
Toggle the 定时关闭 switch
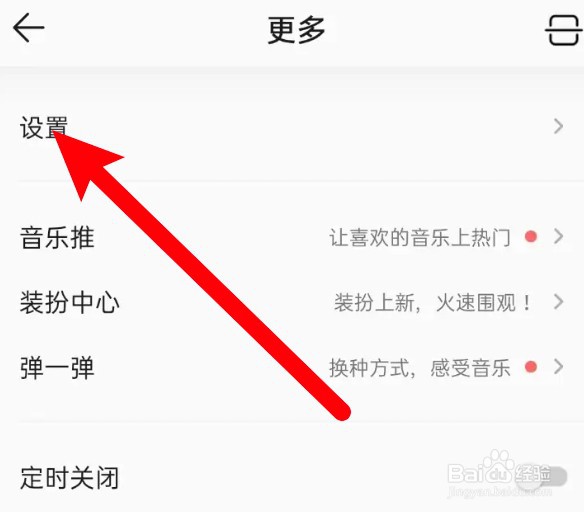coord(541,476)
